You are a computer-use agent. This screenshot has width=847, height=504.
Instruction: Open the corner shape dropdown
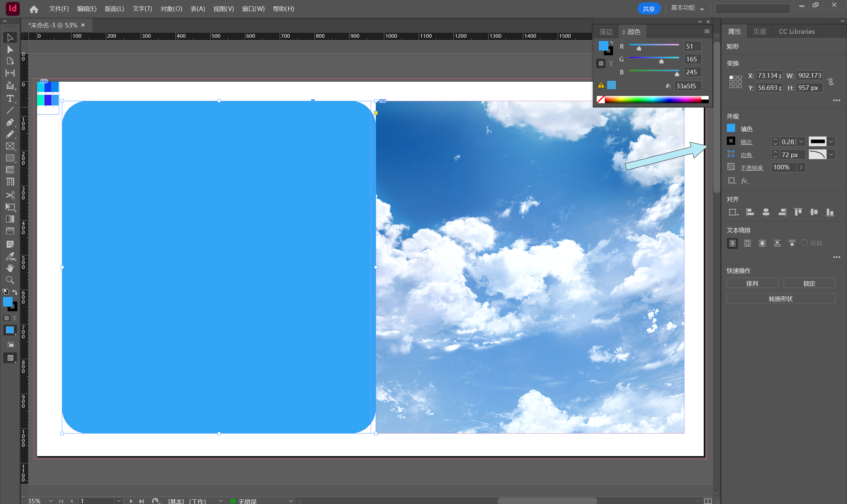pyautogui.click(x=831, y=154)
